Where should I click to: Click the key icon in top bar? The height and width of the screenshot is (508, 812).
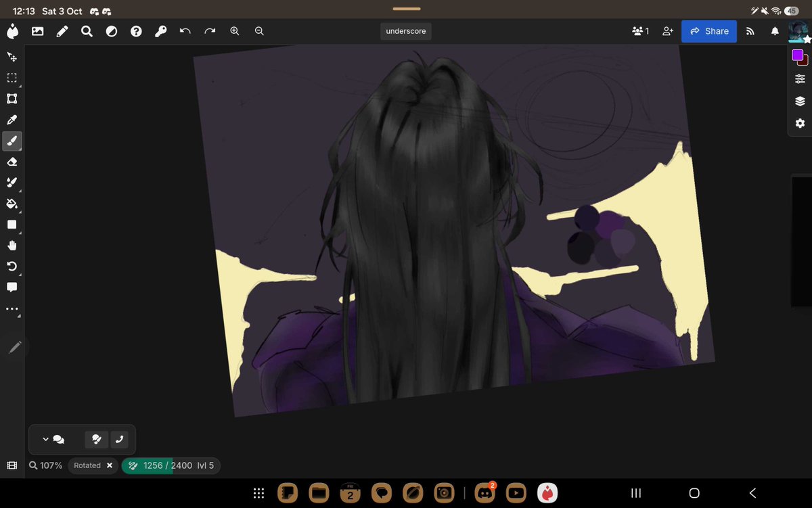(x=160, y=31)
